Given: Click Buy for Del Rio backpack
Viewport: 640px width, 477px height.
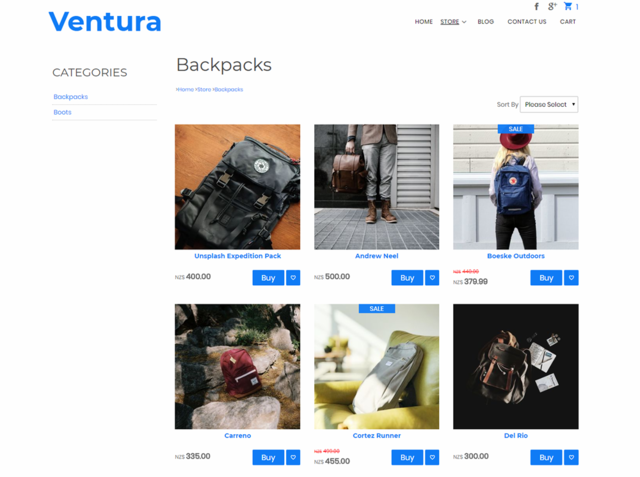Looking at the screenshot, I should 546,457.
